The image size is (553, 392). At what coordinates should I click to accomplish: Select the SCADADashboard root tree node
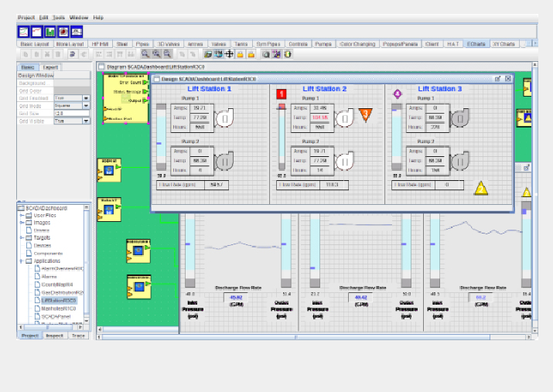click(46, 208)
